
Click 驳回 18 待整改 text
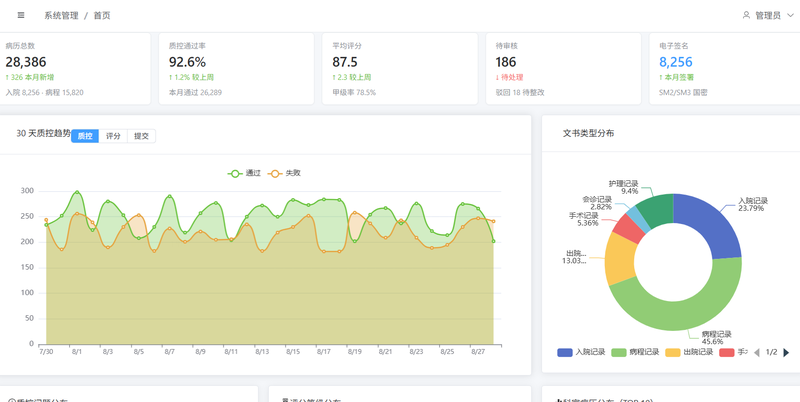tap(520, 93)
